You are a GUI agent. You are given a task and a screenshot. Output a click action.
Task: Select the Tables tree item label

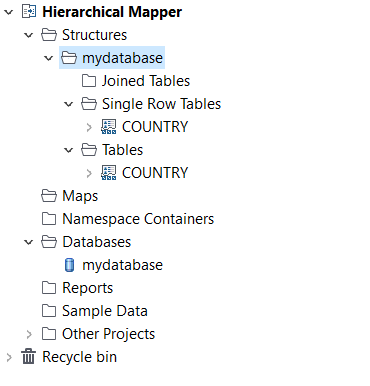coord(123,150)
